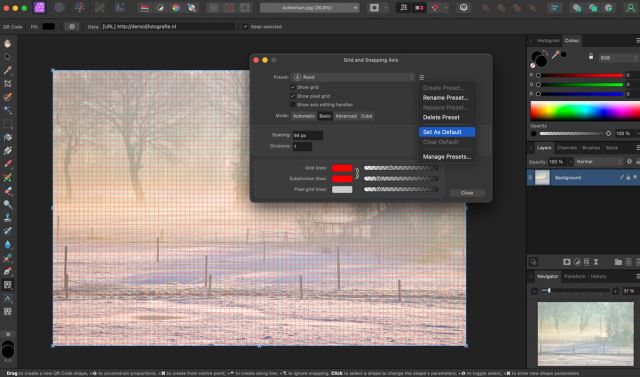Select the QR Code shape tool
The image size is (640, 377).
pyautogui.click(x=7, y=285)
